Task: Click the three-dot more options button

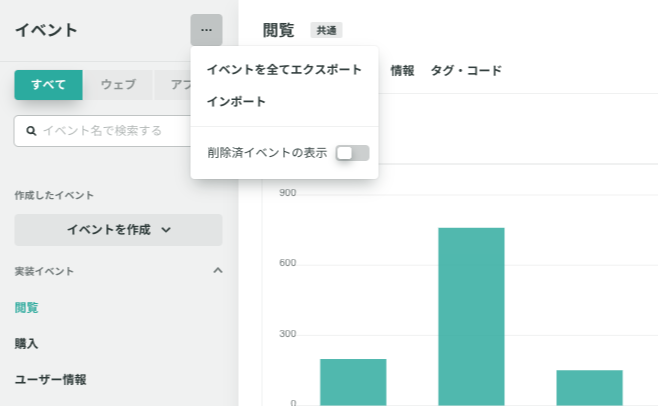Action: click(x=206, y=30)
